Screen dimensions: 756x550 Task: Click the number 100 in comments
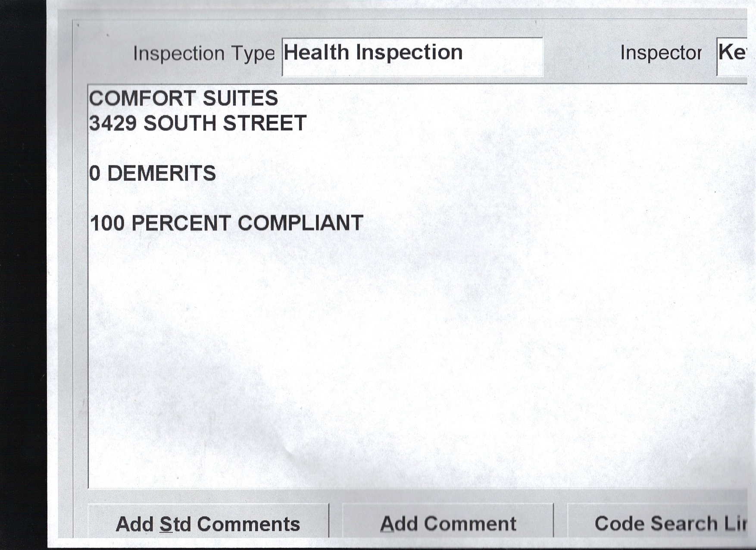[107, 223]
